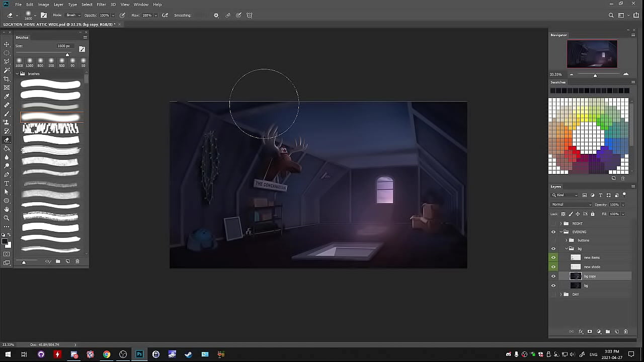This screenshot has width=644, height=362.
Task: Open the Window menu
Action: (x=141, y=5)
